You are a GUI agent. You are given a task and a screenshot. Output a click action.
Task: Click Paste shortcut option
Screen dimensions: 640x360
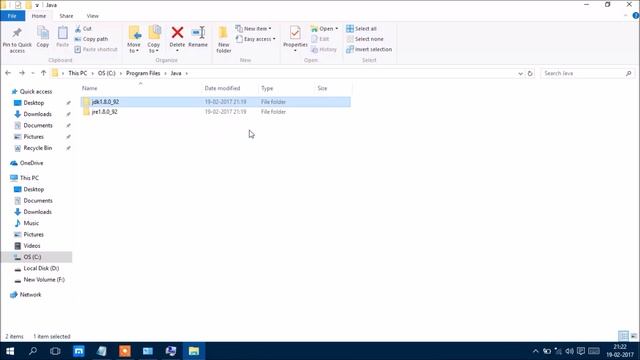[x=96, y=49]
